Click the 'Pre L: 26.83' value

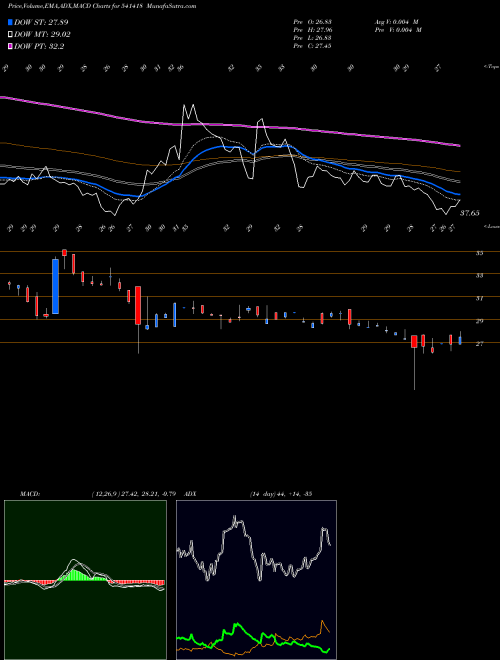click(x=312, y=38)
